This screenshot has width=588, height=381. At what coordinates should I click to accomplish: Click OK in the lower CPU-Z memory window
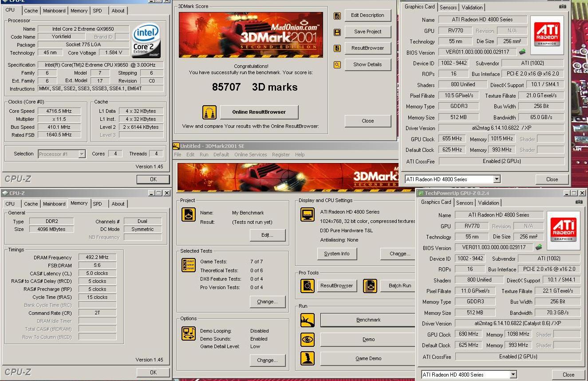pyautogui.click(x=153, y=373)
